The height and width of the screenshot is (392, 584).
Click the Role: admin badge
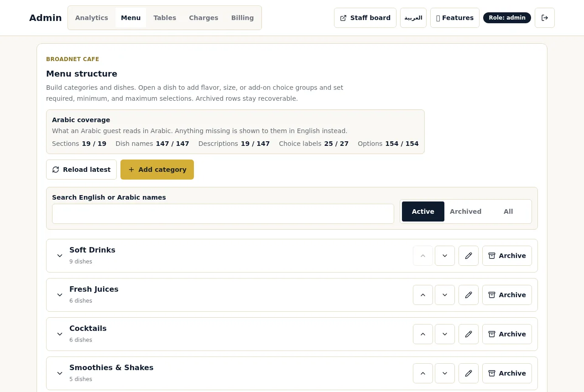point(507,18)
